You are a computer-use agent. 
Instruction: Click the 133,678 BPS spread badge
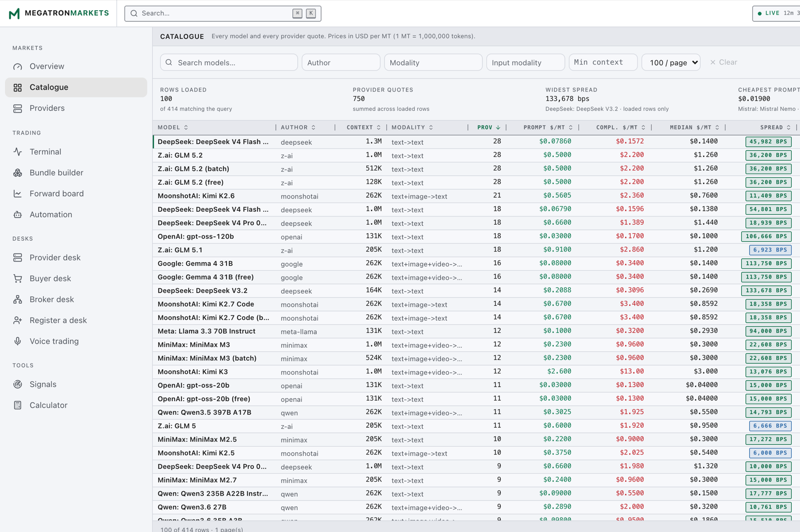click(766, 291)
